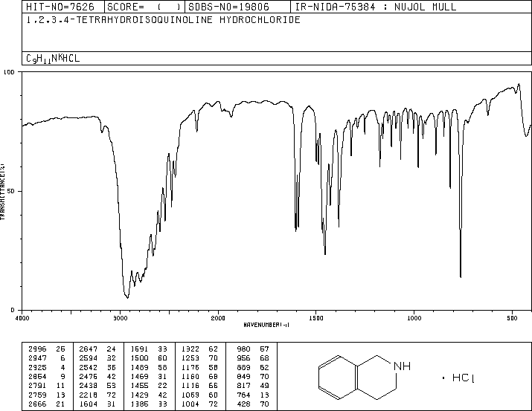Screen dimensions: 532x411
Task: Choose the 1160 table value
Action: [x=190, y=376]
